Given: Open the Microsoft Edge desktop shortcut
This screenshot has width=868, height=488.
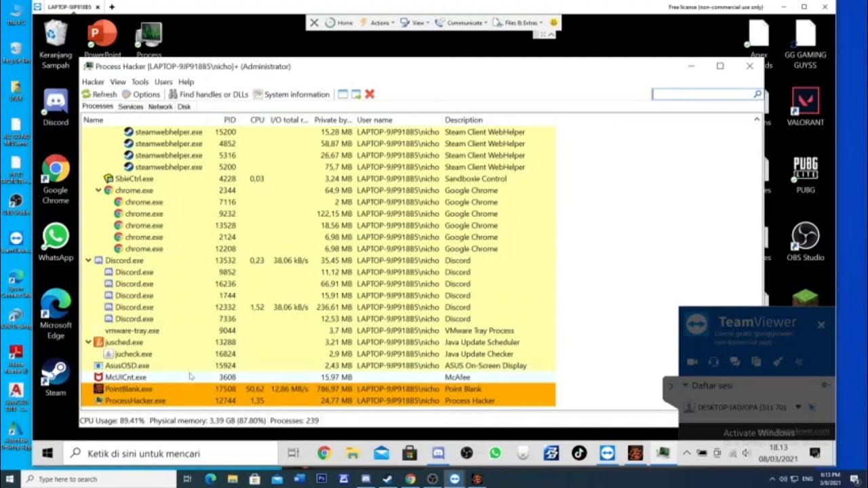Looking at the screenshot, I should click(56, 314).
